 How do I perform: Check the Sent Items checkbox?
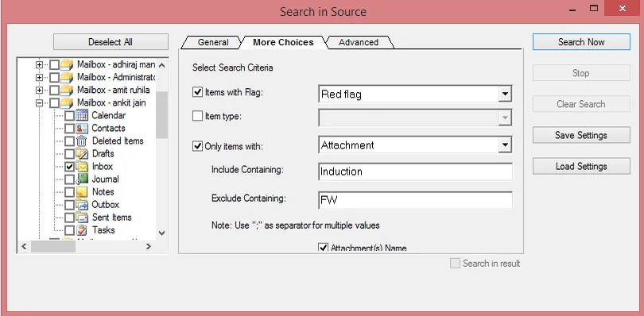[x=69, y=218]
